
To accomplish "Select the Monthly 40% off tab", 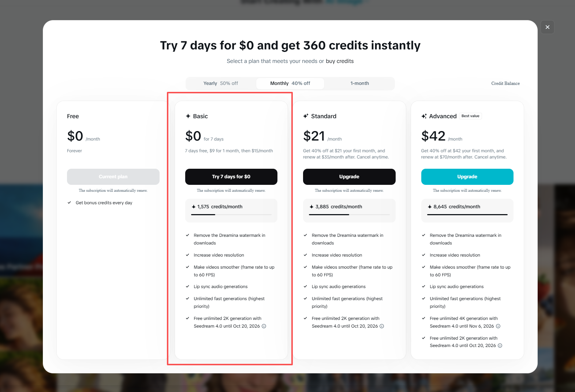I will pos(290,83).
